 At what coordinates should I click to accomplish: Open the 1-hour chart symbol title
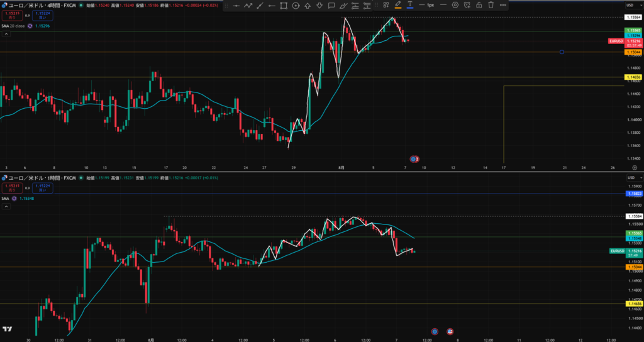click(x=42, y=178)
